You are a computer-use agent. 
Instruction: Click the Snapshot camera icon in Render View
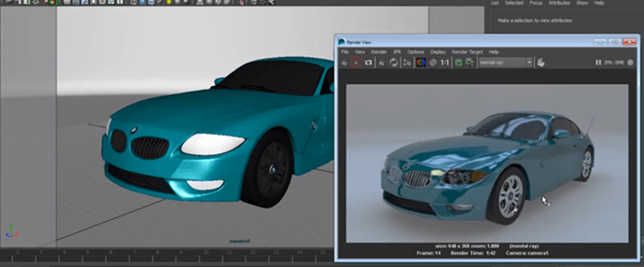pos(368,62)
